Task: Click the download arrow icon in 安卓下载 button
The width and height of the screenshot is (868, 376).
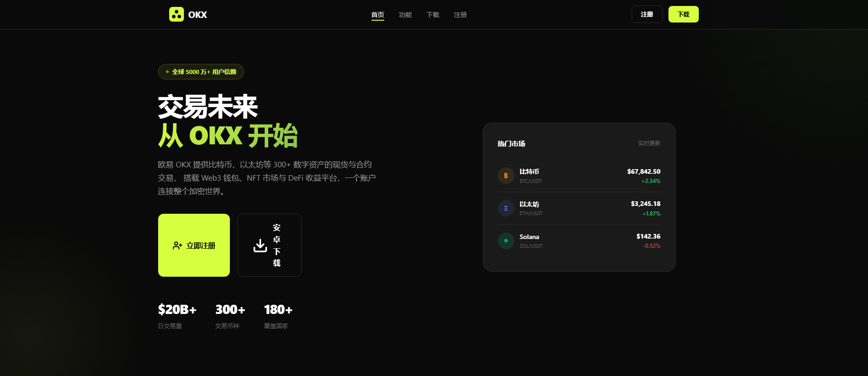Action: (260, 245)
